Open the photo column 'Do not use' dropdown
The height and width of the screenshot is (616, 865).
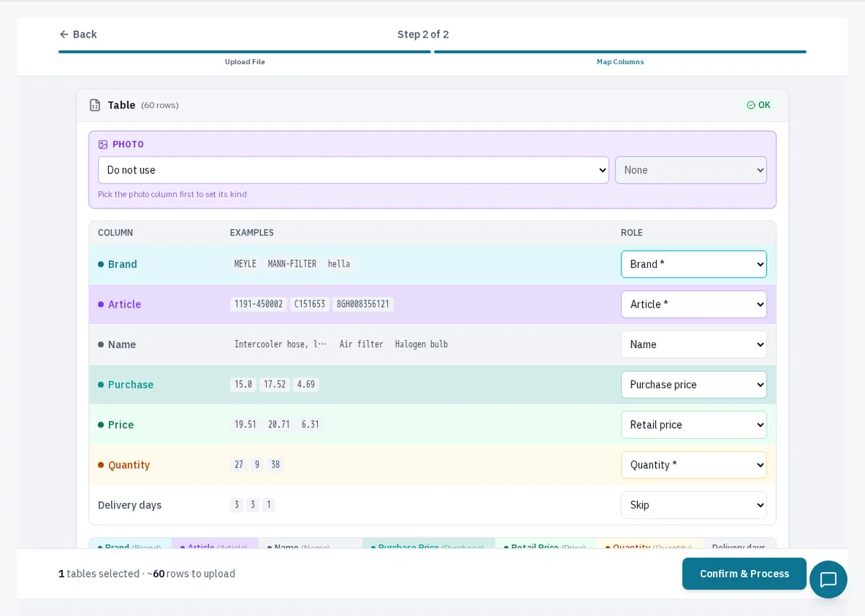point(353,170)
